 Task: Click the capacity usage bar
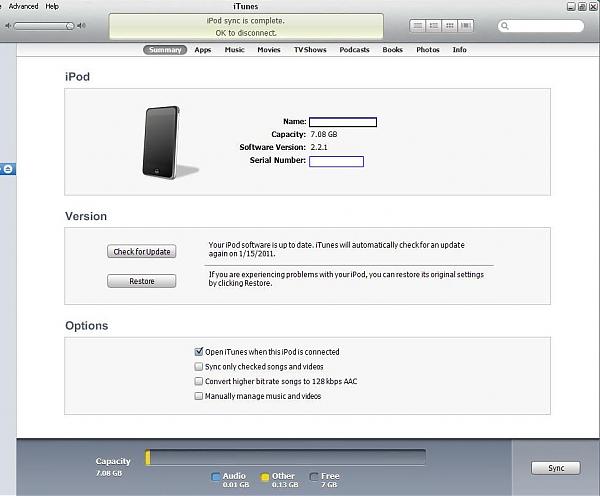click(285, 458)
